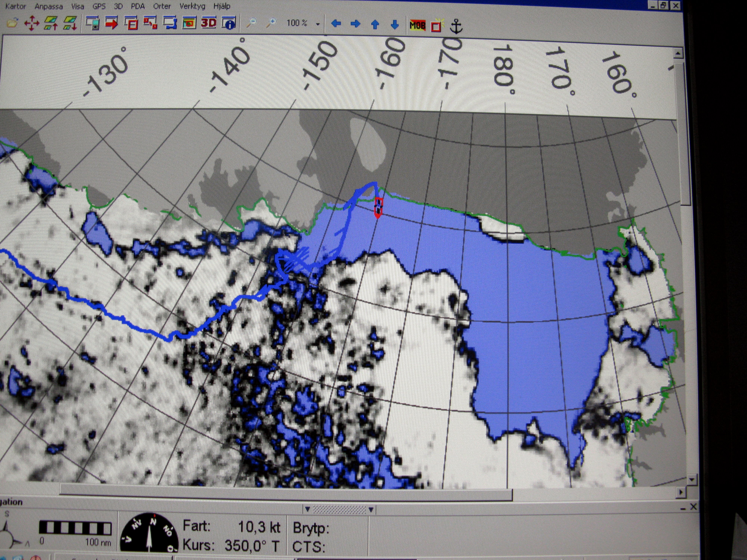Click the anchor toolbar icon
The width and height of the screenshot is (747, 560).
click(456, 26)
